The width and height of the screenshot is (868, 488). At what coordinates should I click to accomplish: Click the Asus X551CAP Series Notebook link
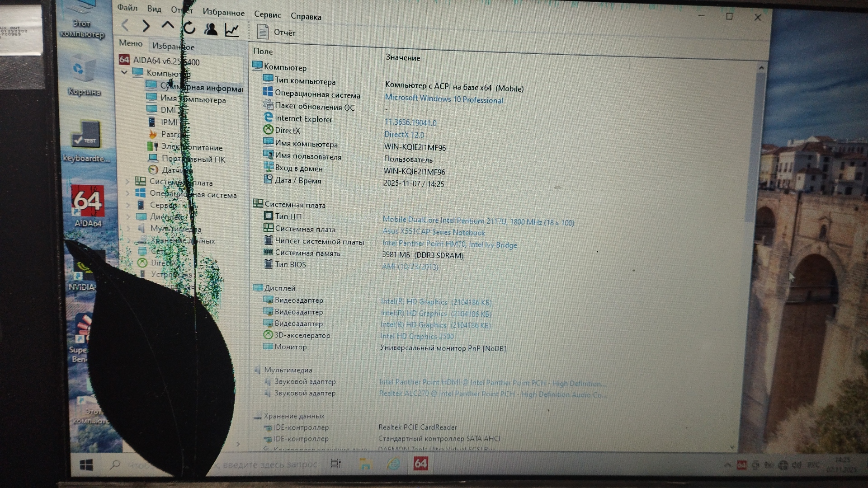[434, 232]
